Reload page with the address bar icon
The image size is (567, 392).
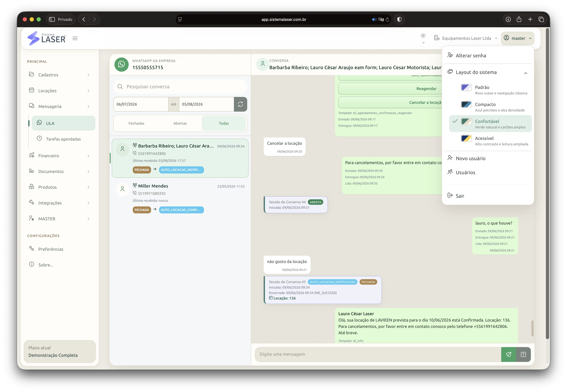click(388, 19)
